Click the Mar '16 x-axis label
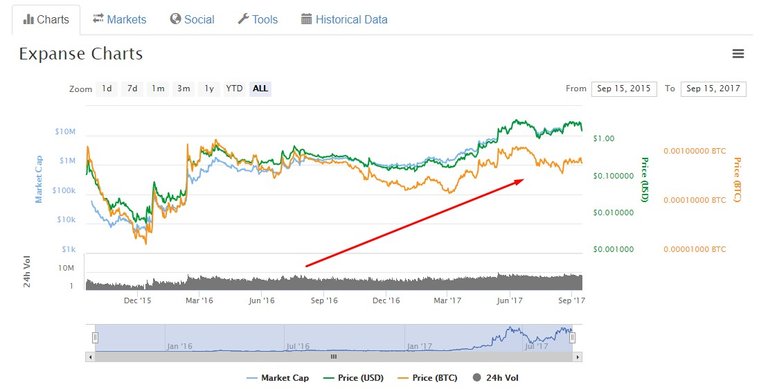 [199, 300]
